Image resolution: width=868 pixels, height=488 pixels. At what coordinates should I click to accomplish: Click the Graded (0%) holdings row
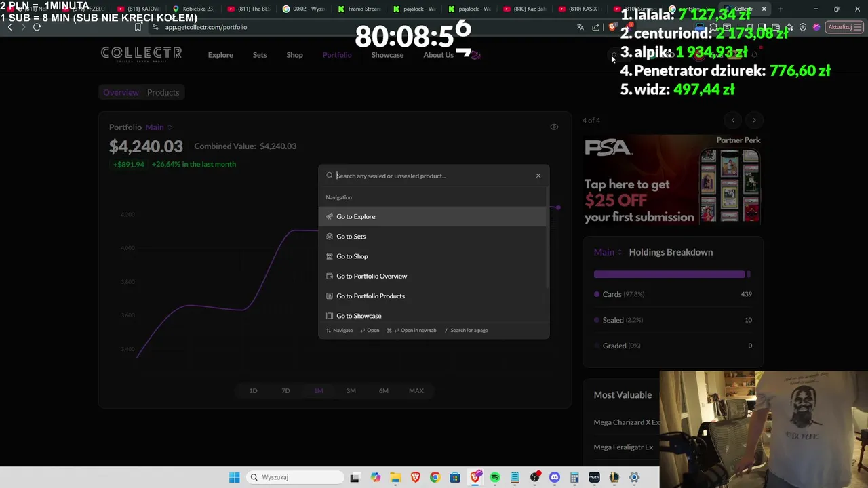pos(673,346)
